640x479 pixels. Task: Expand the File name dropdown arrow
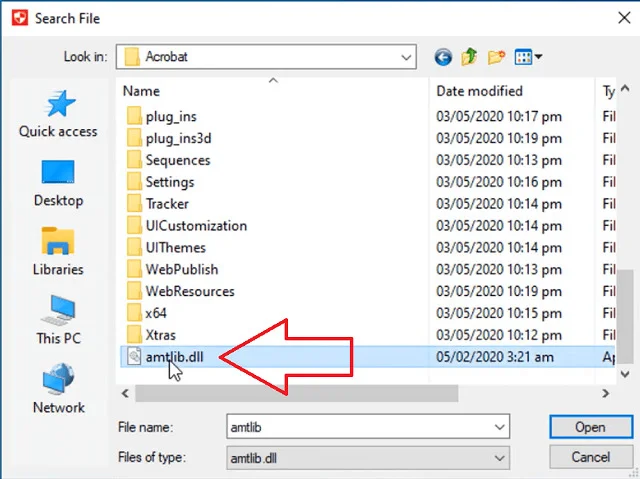click(500, 427)
